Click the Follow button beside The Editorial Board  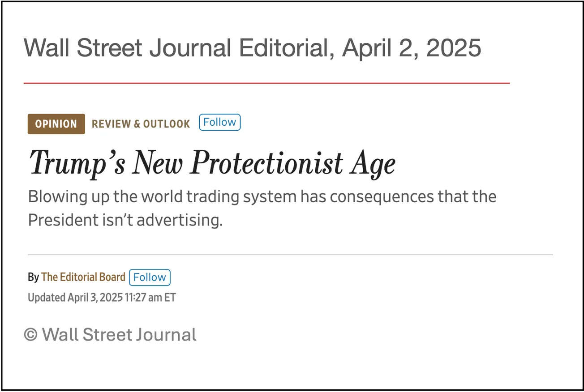150,277
